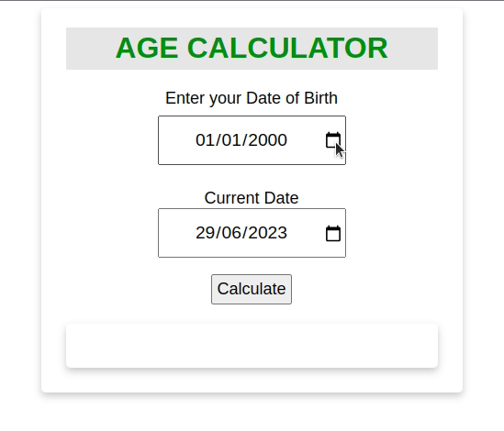The image size is (504, 431).
Task: Focus the Current Date field's blank left area
Action: [x=177, y=233]
